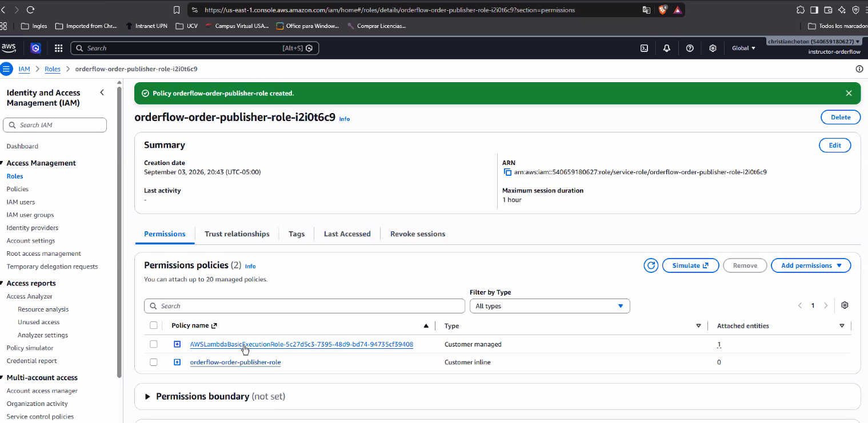Open the notifications bell
The image size is (868, 423).
[667, 48]
